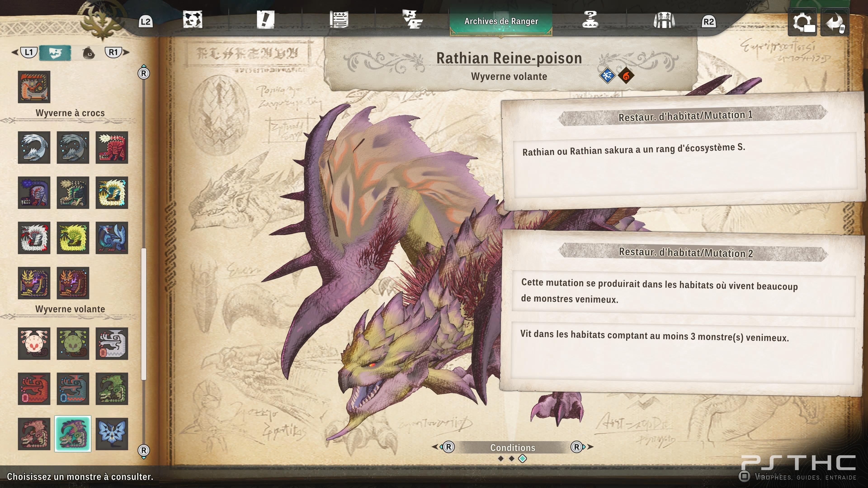This screenshot has width=868, height=488.
Task: Open the settings gear icon
Action: point(802,23)
